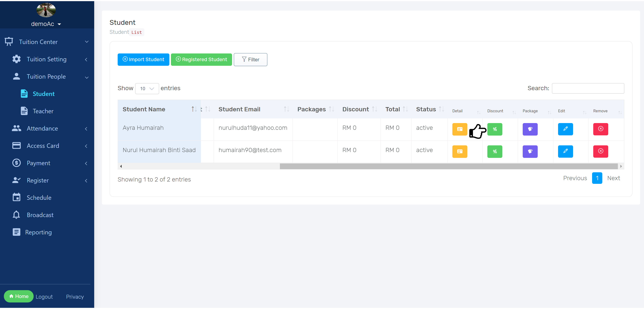Click the Tuition Center board icon
This screenshot has height=309, width=644.
click(x=9, y=42)
